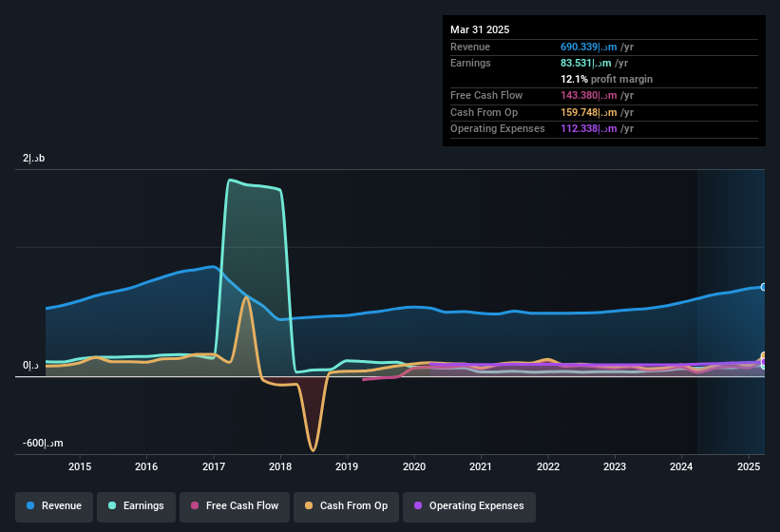Select the 2025 x-axis year label

coord(749,466)
